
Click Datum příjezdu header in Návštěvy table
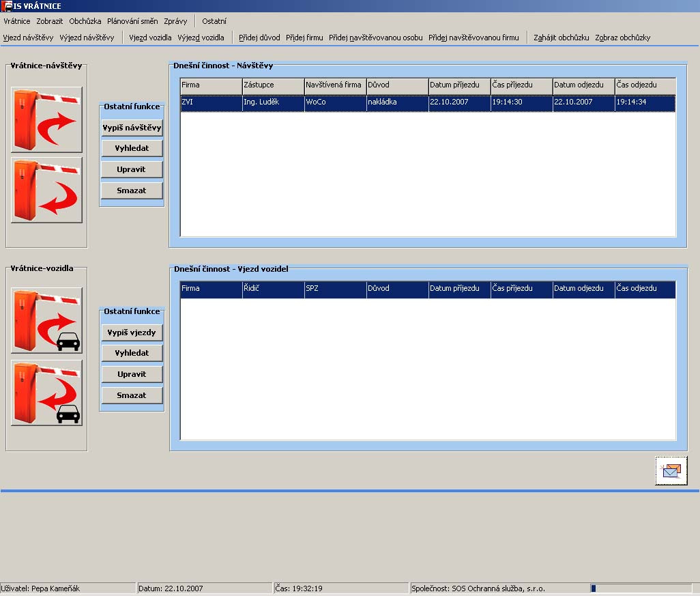pyautogui.click(x=459, y=86)
